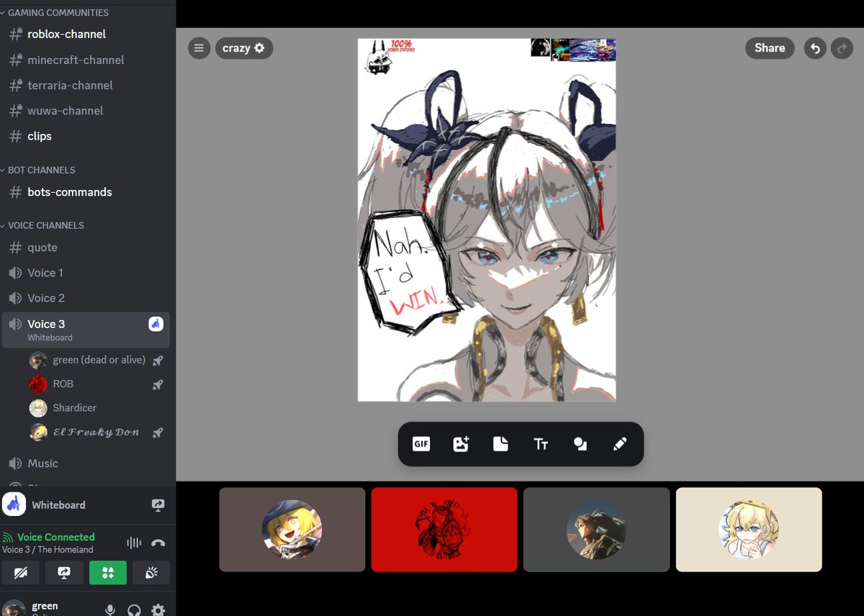Toggle noise suppression icon

(x=134, y=543)
